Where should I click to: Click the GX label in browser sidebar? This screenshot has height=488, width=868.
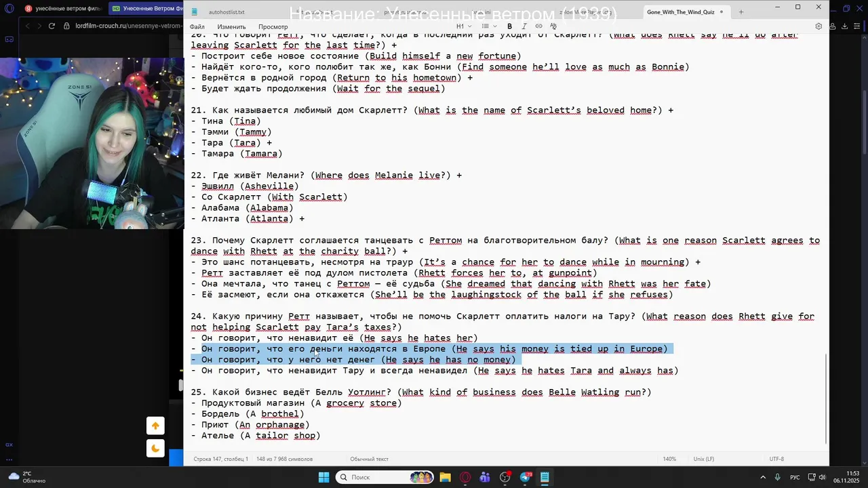coord(9,445)
